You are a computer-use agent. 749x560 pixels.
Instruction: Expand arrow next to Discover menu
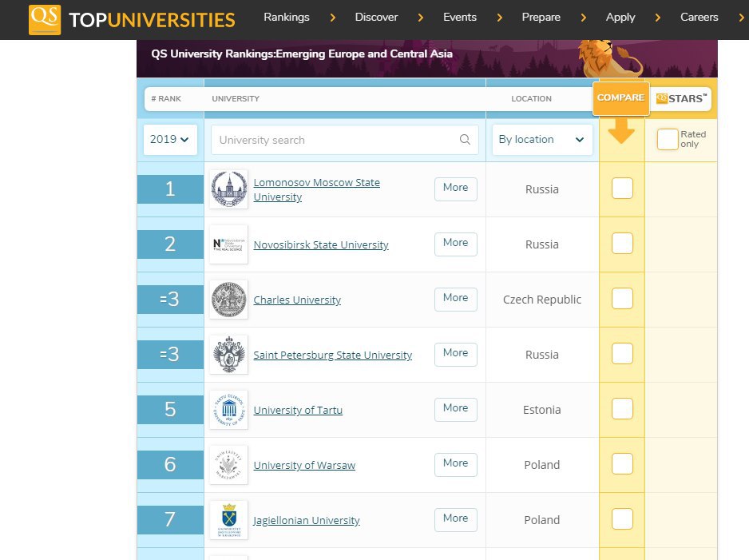421,18
